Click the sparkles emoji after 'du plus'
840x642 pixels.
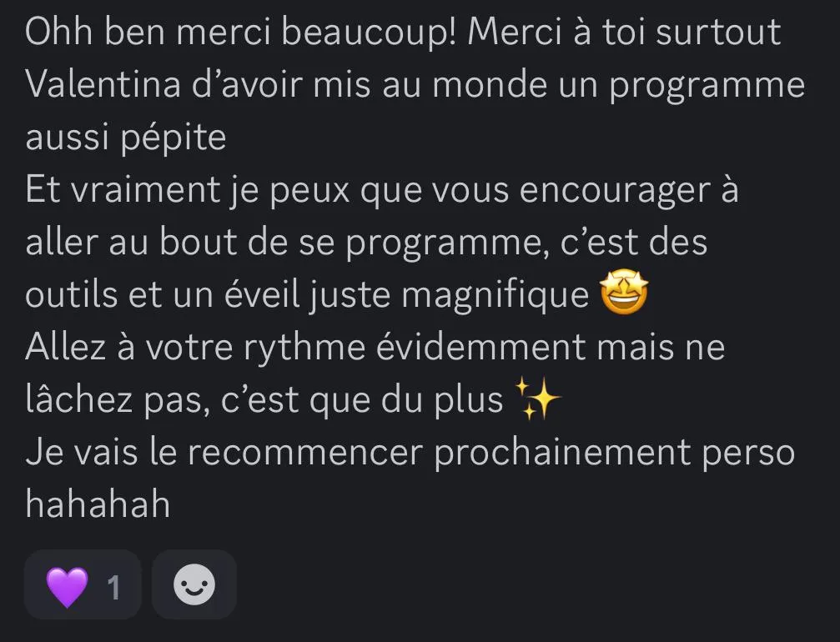537,398
